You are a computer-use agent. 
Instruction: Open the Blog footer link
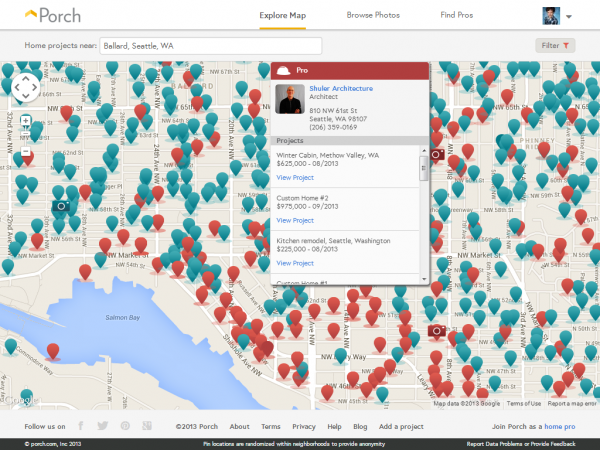[x=360, y=426]
